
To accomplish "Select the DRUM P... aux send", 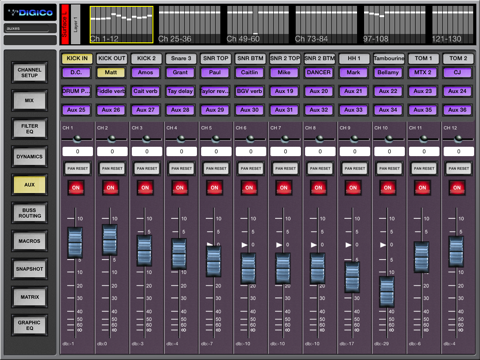I will coord(76,91).
